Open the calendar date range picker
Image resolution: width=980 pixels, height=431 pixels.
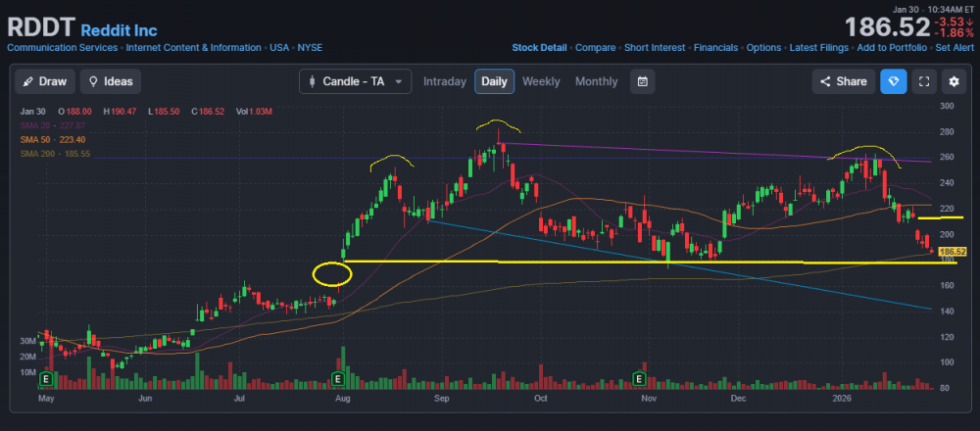point(642,81)
